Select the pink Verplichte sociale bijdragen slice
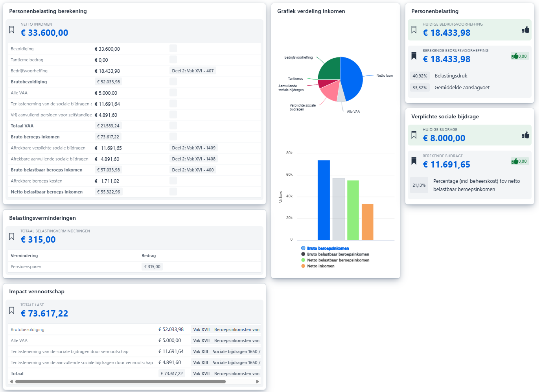The width and height of the screenshot is (543, 392). click(x=330, y=90)
